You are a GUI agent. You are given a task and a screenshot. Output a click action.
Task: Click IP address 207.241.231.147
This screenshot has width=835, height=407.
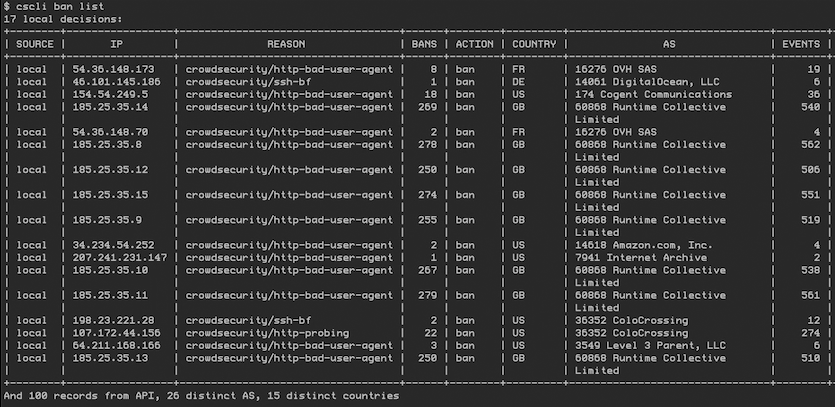(x=120, y=257)
